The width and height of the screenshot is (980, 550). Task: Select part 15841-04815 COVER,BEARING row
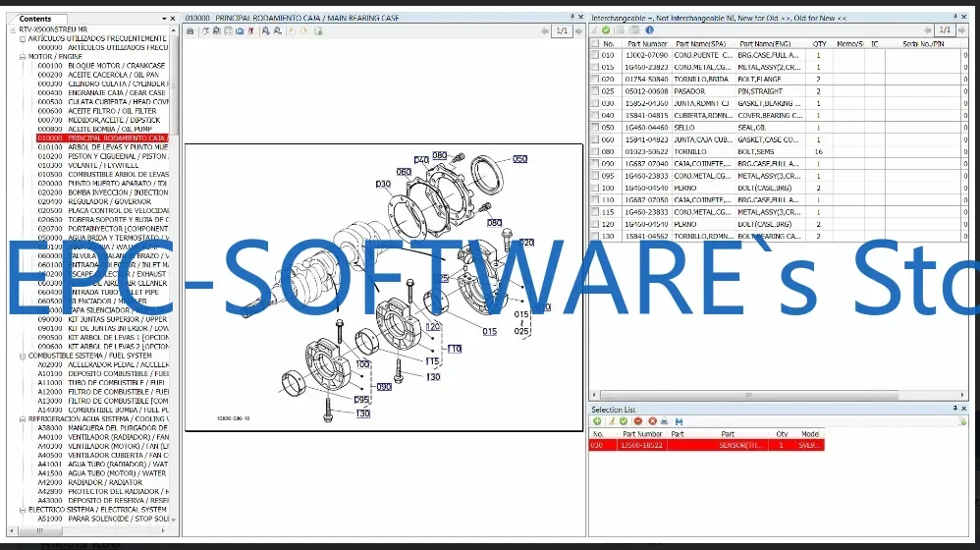778,115
